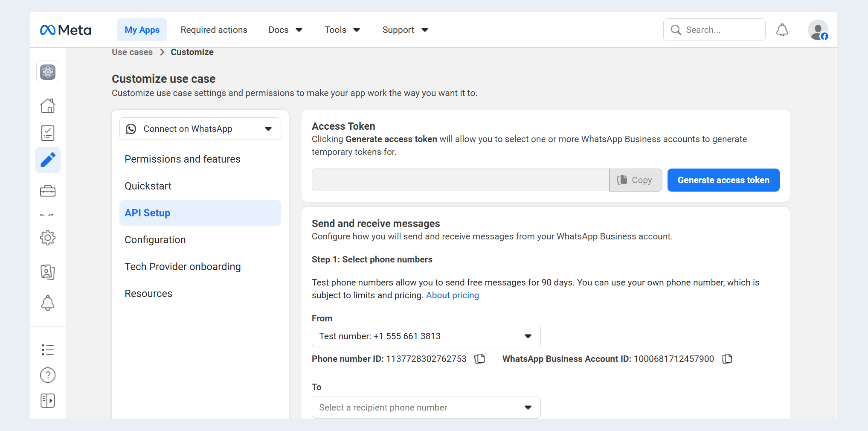Open the checklist icon in the sidebar

click(48, 133)
